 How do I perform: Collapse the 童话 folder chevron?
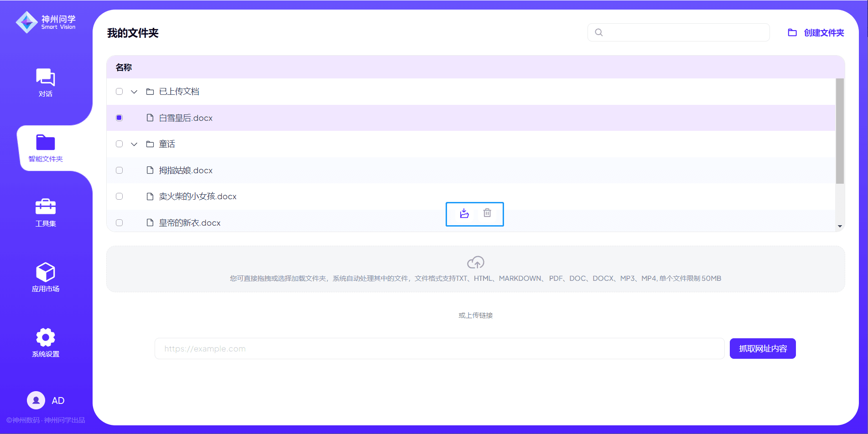(134, 144)
